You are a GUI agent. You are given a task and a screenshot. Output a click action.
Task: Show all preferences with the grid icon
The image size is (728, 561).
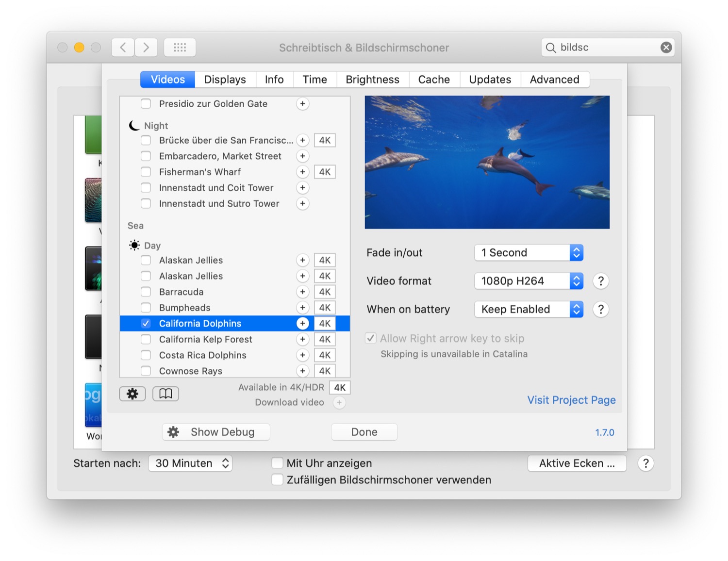coord(180,48)
